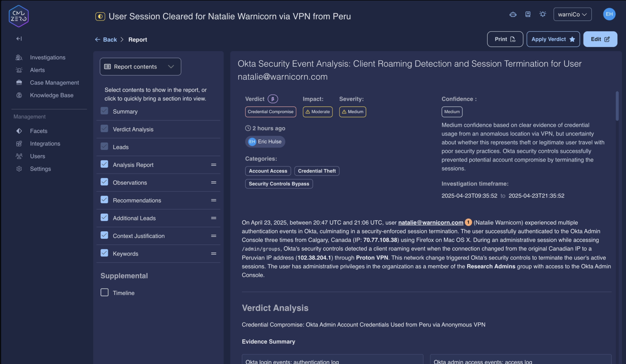626x364 pixels.
Task: Open the warniCo organization dropdown
Action: 572,14
